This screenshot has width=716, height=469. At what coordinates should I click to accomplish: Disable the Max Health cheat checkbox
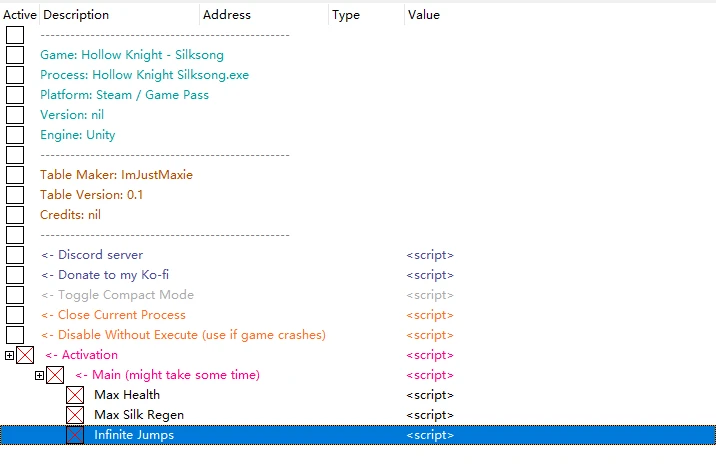75,395
